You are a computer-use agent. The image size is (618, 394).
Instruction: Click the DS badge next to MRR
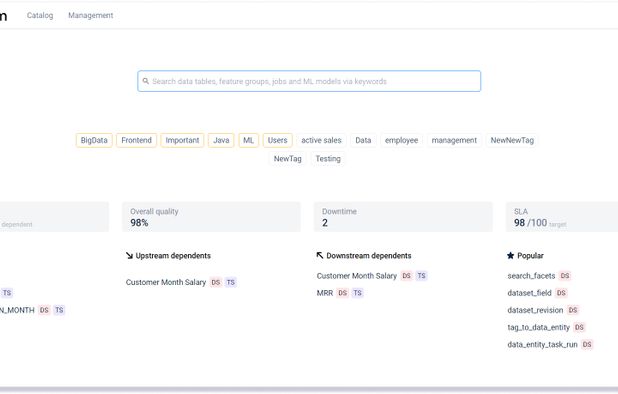[343, 293]
